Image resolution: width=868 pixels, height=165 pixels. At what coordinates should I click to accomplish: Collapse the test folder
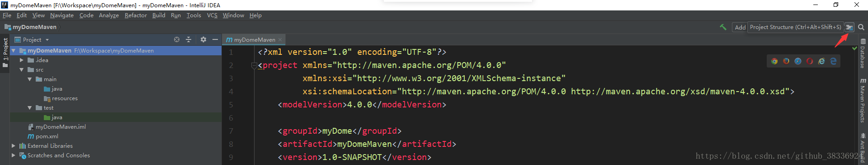click(x=29, y=108)
